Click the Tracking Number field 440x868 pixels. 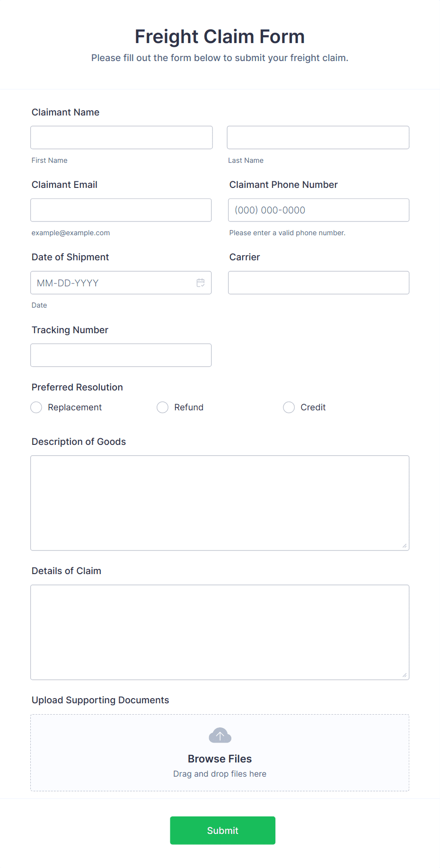point(121,355)
